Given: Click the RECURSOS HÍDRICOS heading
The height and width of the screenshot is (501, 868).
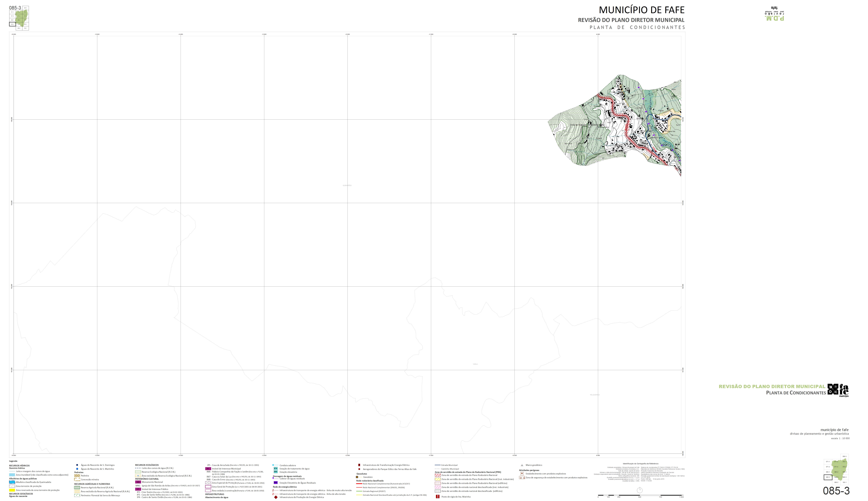Looking at the screenshot, I should 19,466.
